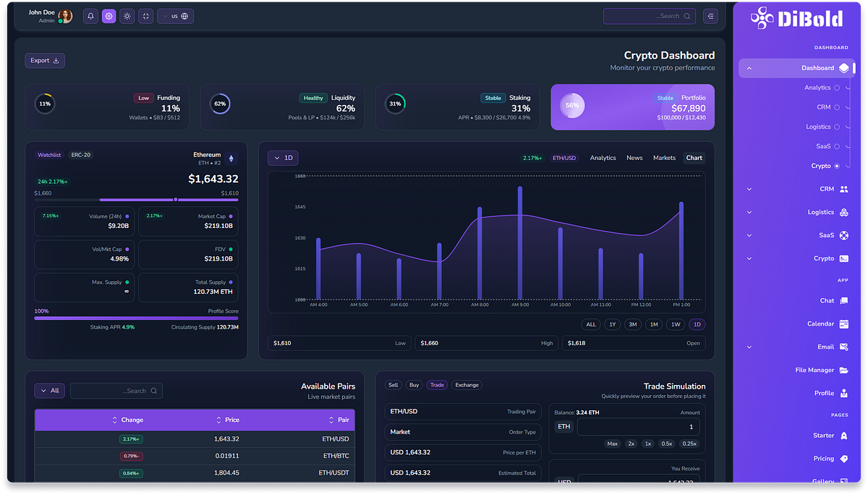Open File Manager in the sidebar
The image size is (868, 495).
[796, 370]
